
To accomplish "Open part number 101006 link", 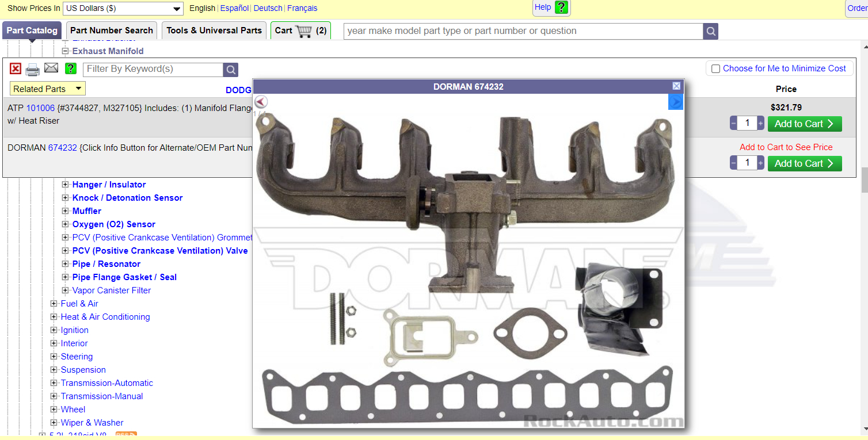I will 40,108.
